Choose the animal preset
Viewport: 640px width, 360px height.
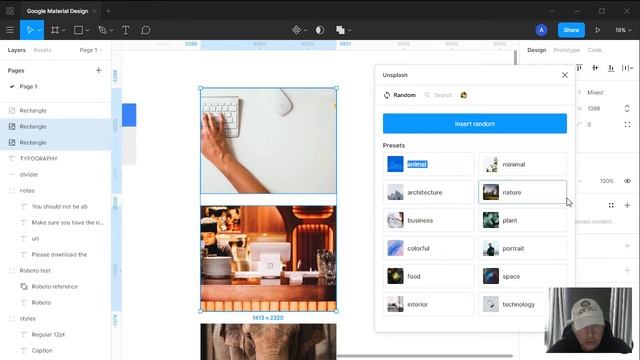coord(429,164)
